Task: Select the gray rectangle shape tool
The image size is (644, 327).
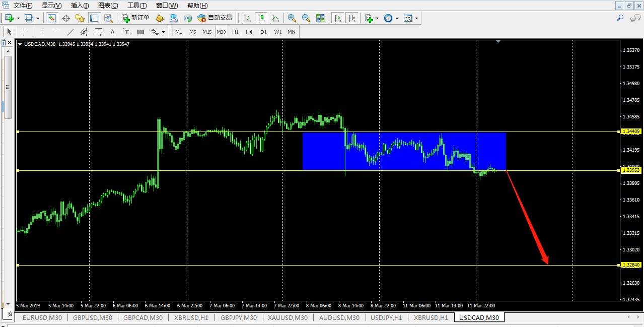Action: coord(141,32)
